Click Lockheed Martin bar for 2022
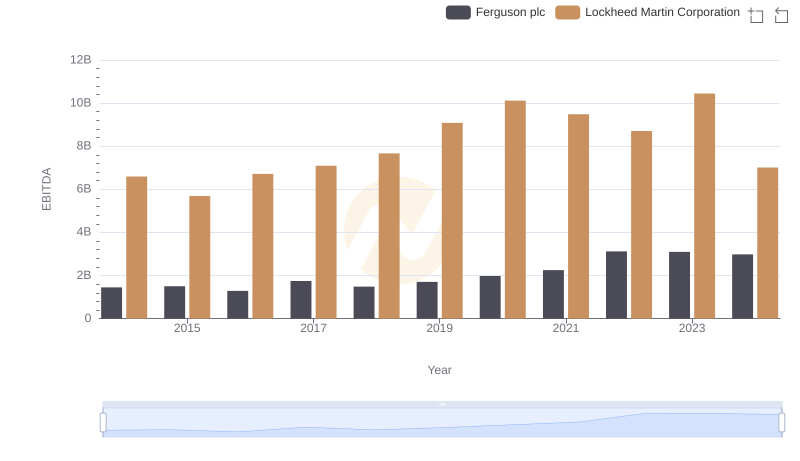Viewport: 800px width, 461px height. 641,225
